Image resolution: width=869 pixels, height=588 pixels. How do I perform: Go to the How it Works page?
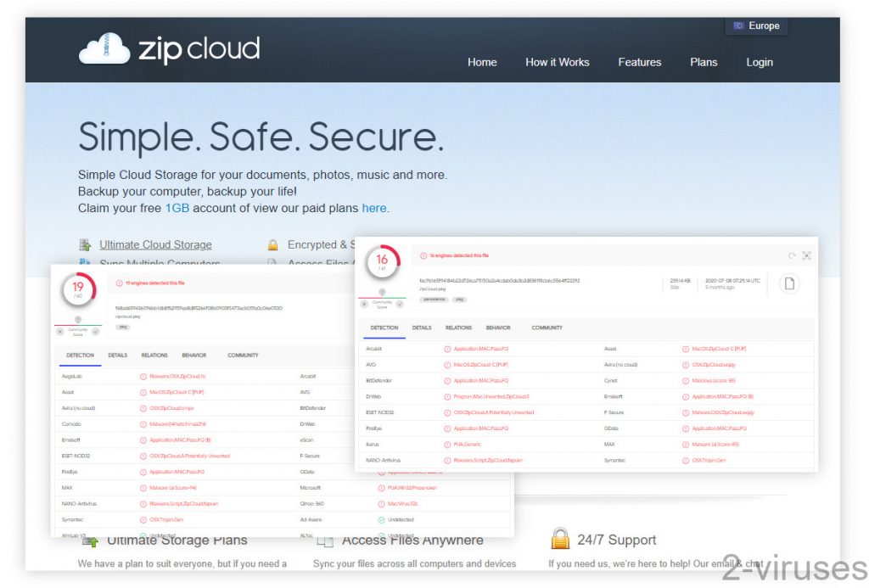pyautogui.click(x=557, y=62)
